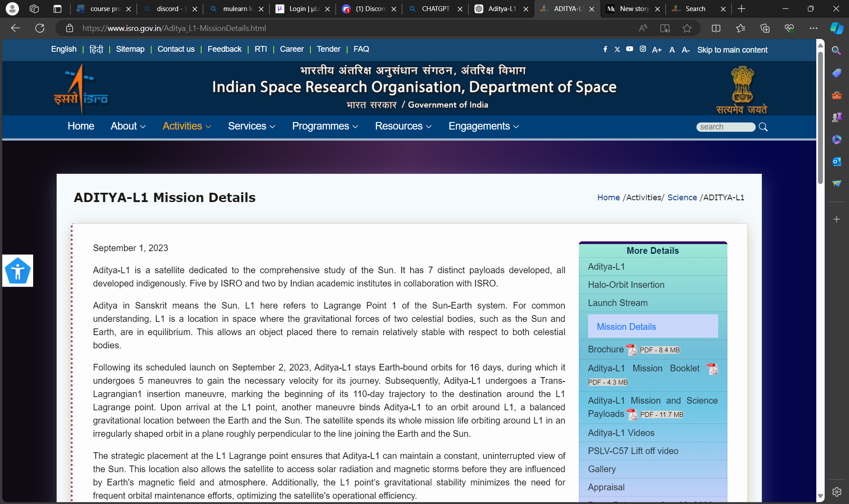Open ISRO Instagram icon
The height and width of the screenshot is (504, 849).
643,49
